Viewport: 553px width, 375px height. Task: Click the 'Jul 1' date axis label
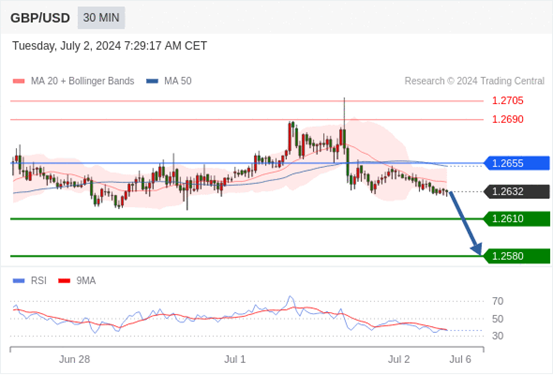(235, 359)
